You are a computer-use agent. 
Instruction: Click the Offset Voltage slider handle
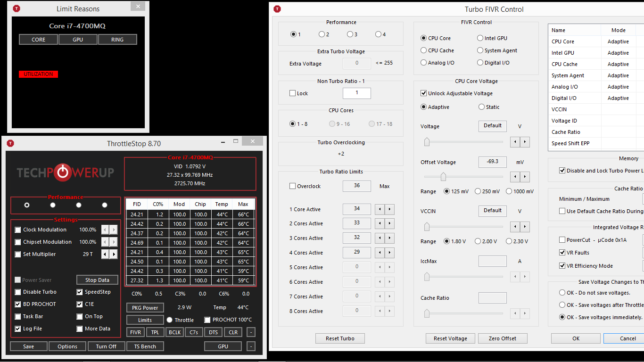(443, 177)
